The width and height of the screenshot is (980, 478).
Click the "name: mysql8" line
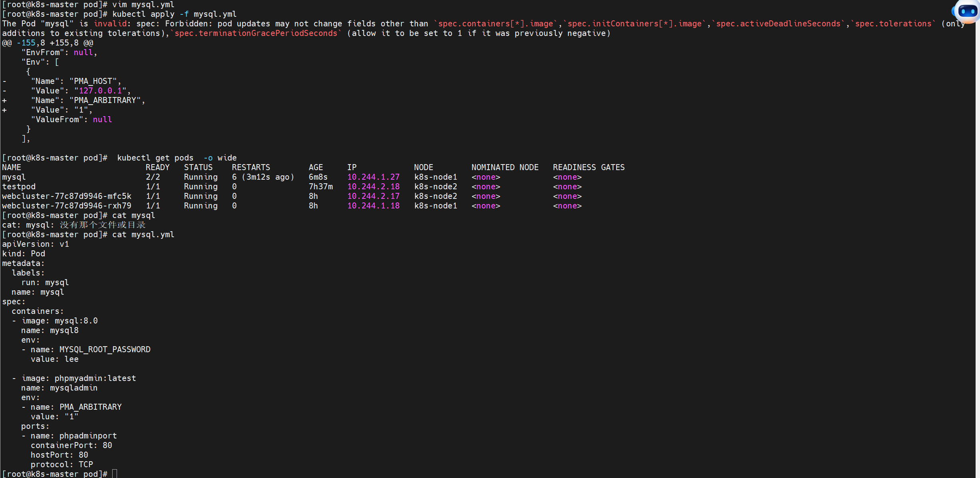[50, 330]
